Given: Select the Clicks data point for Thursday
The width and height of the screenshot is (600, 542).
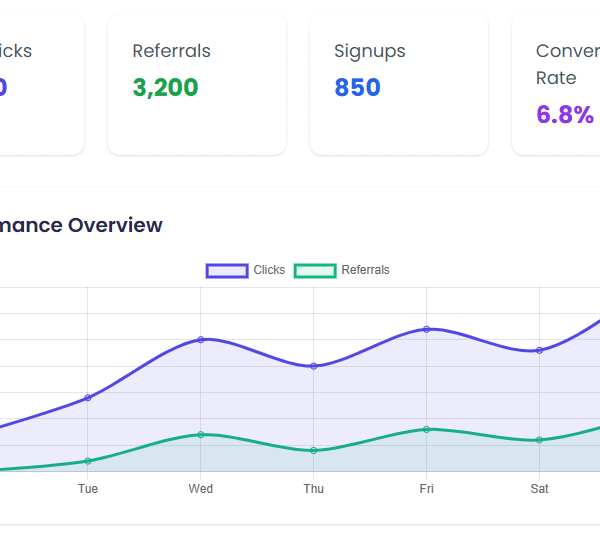Looking at the screenshot, I should tap(314, 366).
